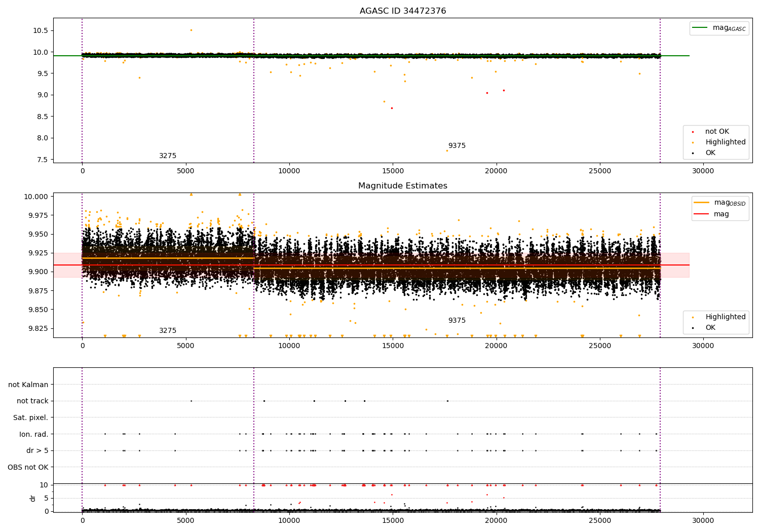Select the green mag AGASC legend entry
Image resolution: width=760 pixels, height=532 pixels.
pyautogui.click(x=719, y=28)
